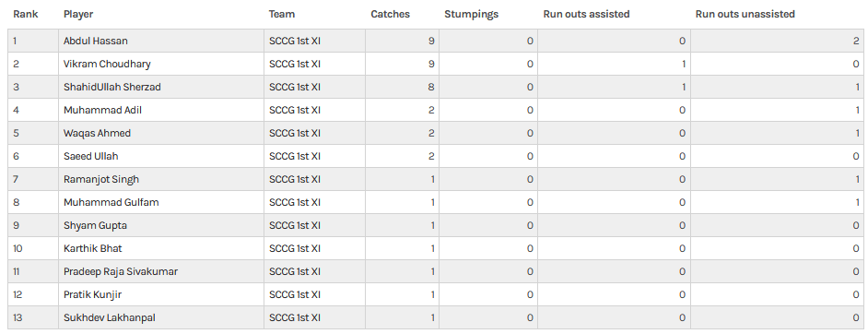
Task: Click on Muhammad Adil name
Action: click(x=102, y=110)
